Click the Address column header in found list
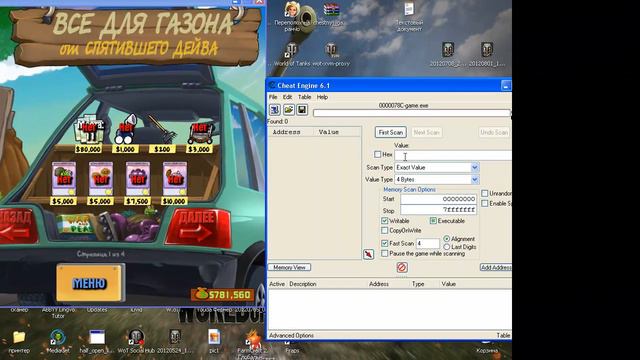This screenshot has width=640, height=360. (291, 132)
